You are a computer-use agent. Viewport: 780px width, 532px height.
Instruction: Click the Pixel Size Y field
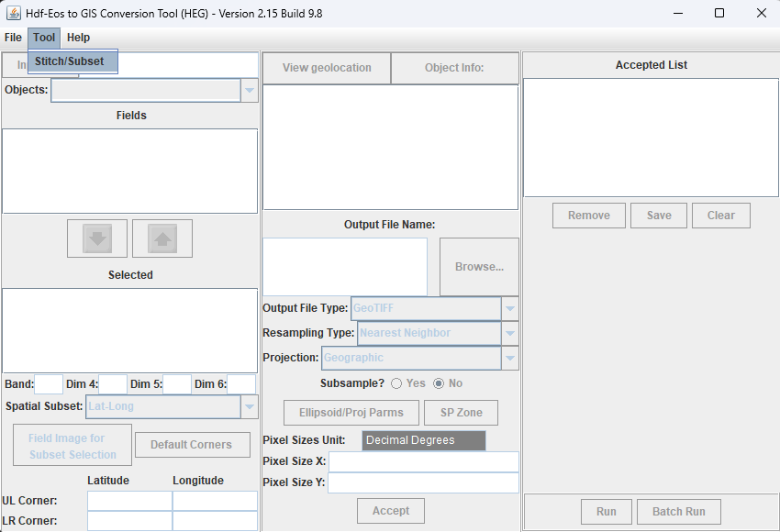pyautogui.click(x=423, y=482)
